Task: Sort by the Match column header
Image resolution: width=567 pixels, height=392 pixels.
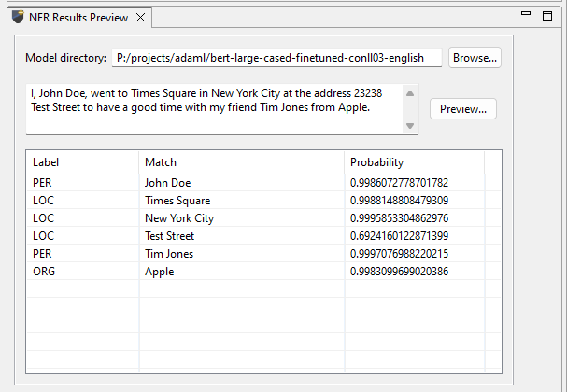Action: [x=241, y=161]
